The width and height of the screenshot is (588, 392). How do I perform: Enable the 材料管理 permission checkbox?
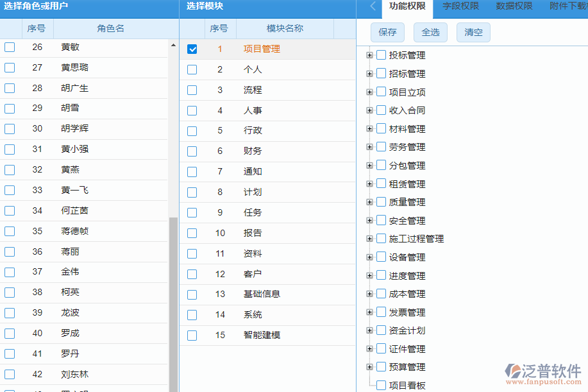tap(381, 128)
